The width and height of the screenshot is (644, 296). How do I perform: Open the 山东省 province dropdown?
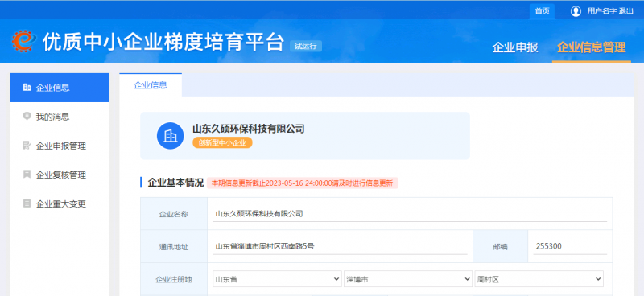pos(277,279)
